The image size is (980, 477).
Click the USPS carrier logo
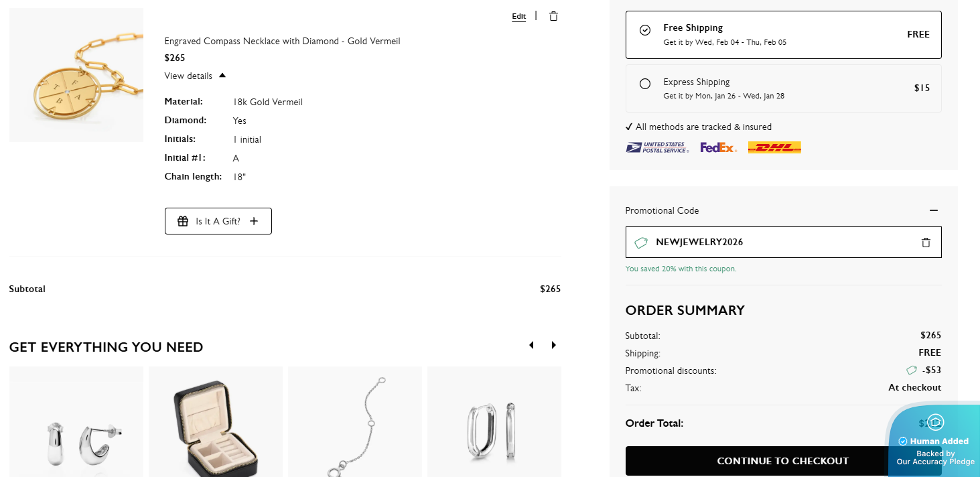click(657, 147)
